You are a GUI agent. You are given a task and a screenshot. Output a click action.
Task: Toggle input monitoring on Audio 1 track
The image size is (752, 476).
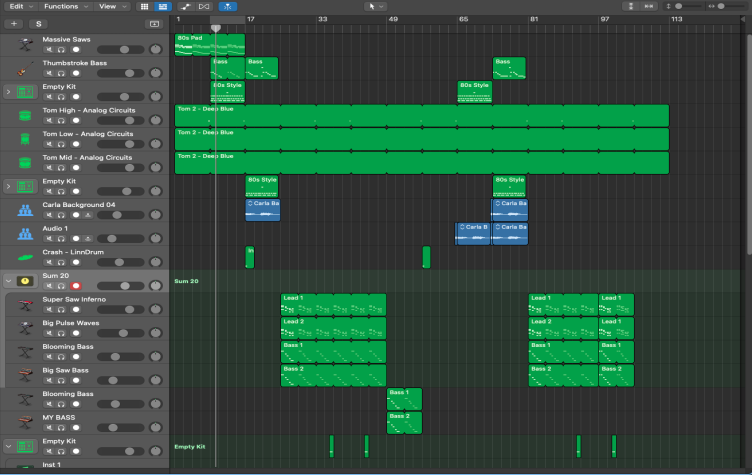click(88, 238)
